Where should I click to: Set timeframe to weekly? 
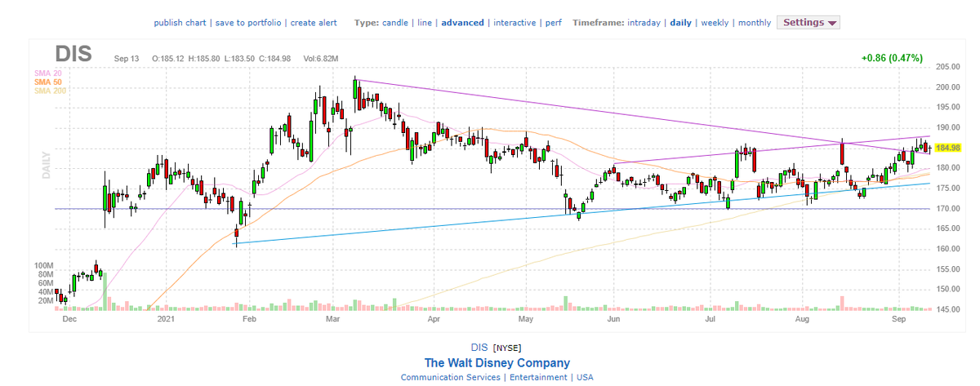point(715,22)
